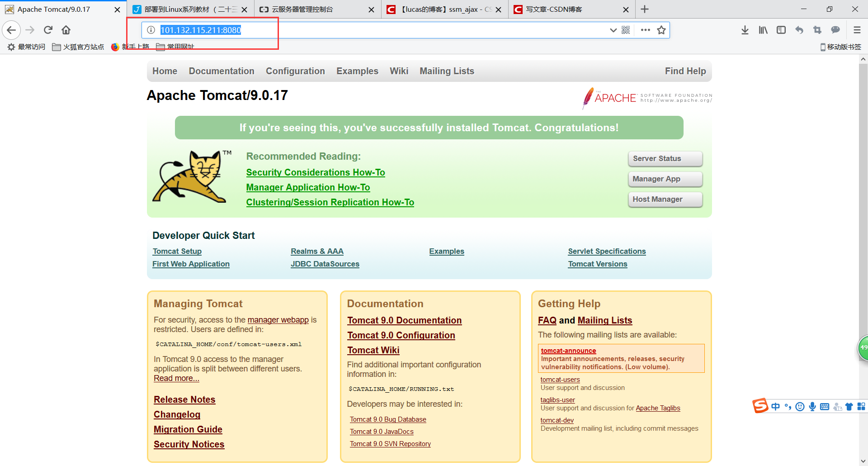Open the Servlet Specifications link

pyautogui.click(x=607, y=251)
